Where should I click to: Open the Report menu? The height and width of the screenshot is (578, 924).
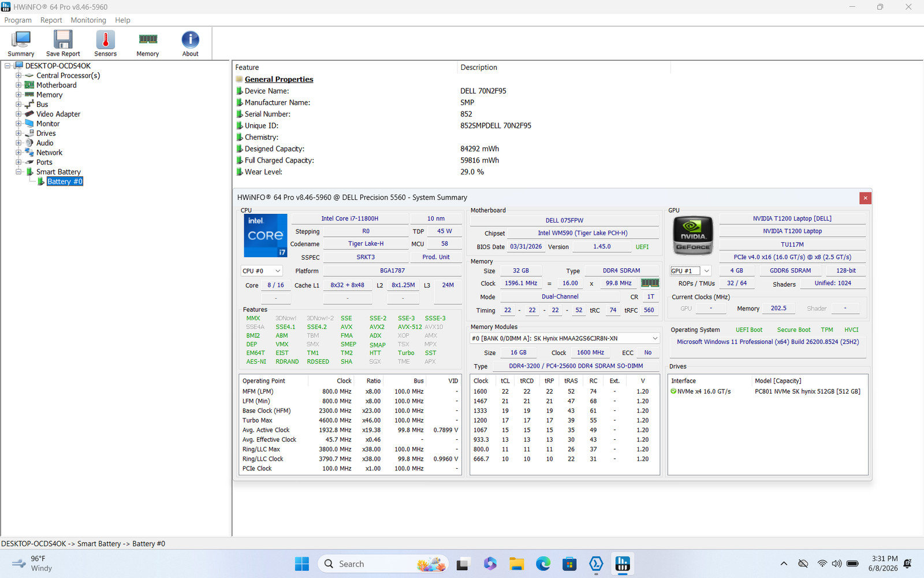(51, 20)
